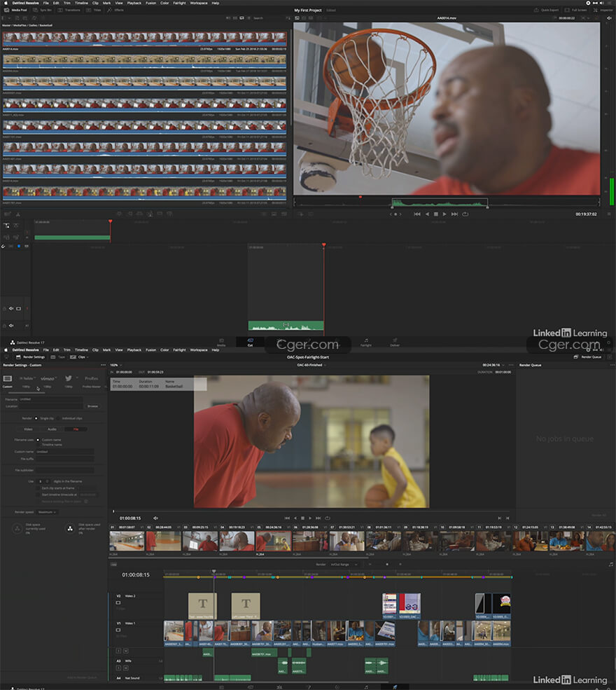Image resolution: width=616 pixels, height=690 pixels.
Task: Select the AA0014.mov filmstrip clip
Action: tap(145, 39)
